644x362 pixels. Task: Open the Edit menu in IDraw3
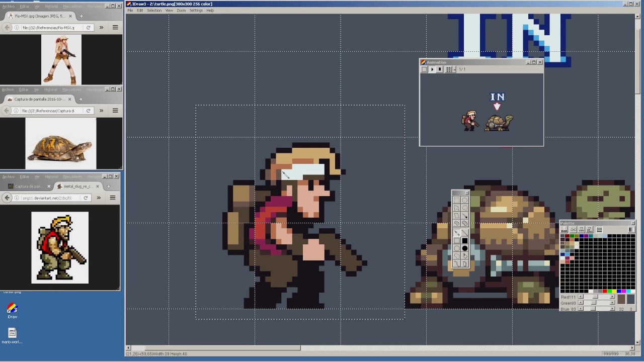[140, 11]
